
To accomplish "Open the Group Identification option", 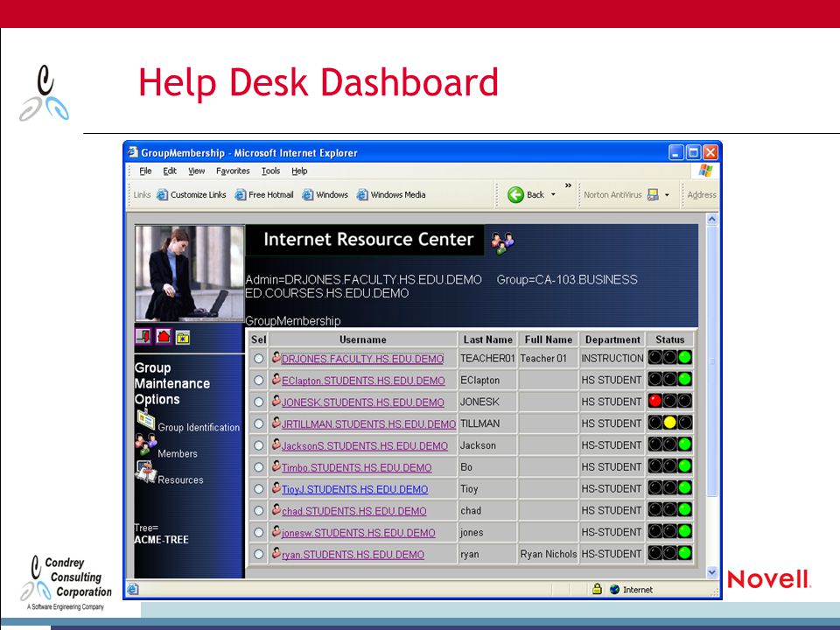I will [199, 428].
